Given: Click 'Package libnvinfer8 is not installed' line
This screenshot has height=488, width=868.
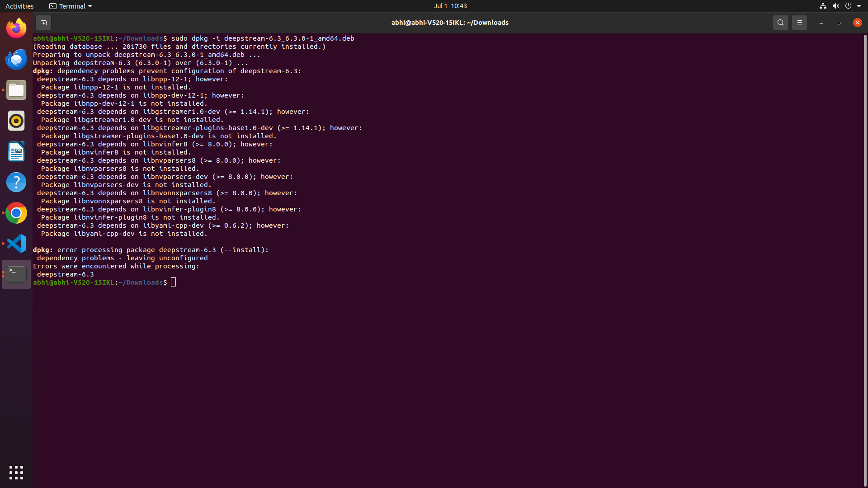Looking at the screenshot, I should click(x=116, y=152).
